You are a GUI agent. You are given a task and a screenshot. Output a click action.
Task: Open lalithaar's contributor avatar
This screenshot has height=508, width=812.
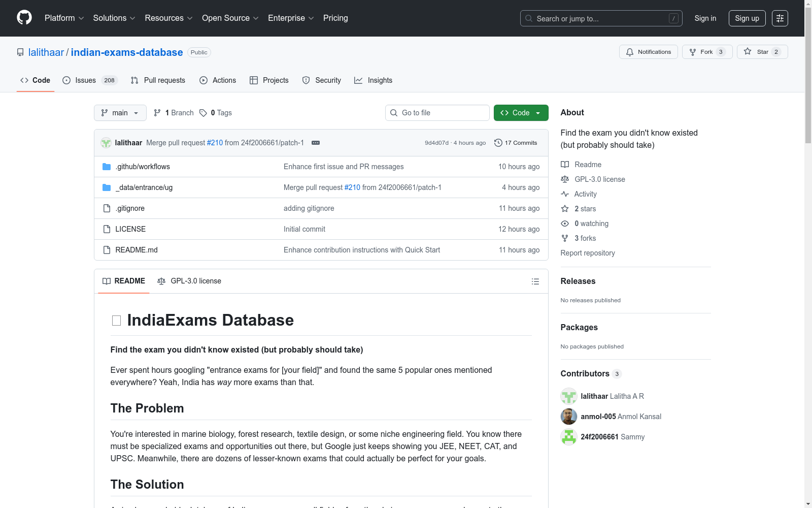pyautogui.click(x=569, y=396)
